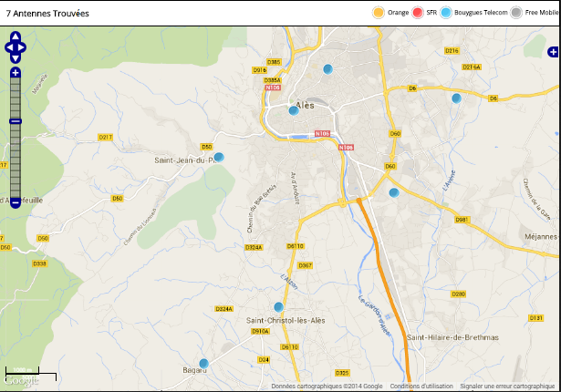Select the antenna marker at Saint-Christol-les-Alès
The height and width of the screenshot is (392, 561).
click(278, 307)
